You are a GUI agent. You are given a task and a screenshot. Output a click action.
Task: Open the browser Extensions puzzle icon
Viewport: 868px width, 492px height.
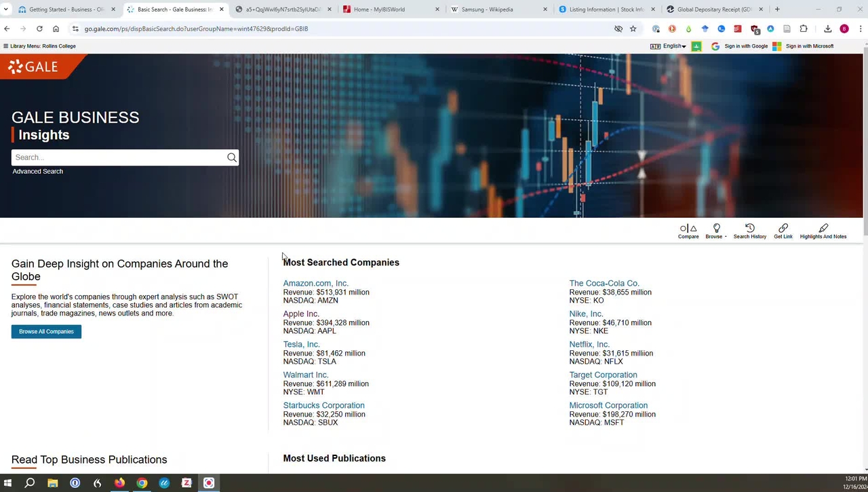(x=804, y=29)
